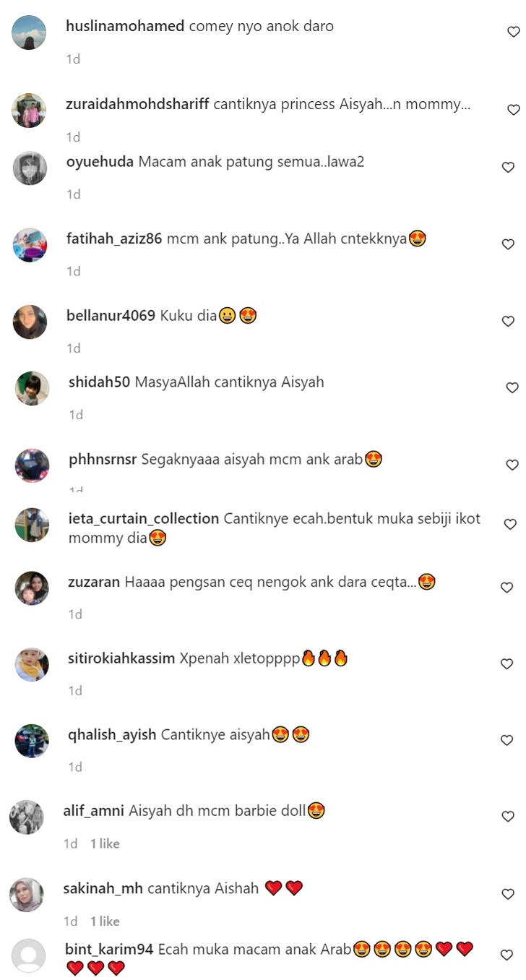Open bellanur4069's avatar
Image resolution: width=526 pixels, height=980 pixels.
(x=30, y=322)
